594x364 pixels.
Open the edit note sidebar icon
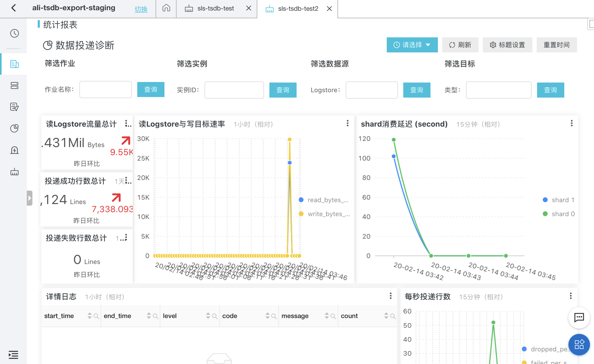(x=14, y=107)
